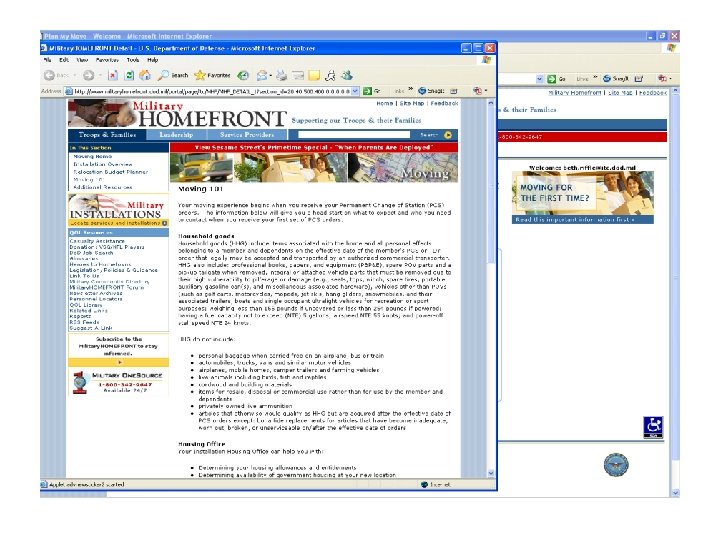Open the DoD Job Search link
This screenshot has width=720, height=540.
(91, 253)
